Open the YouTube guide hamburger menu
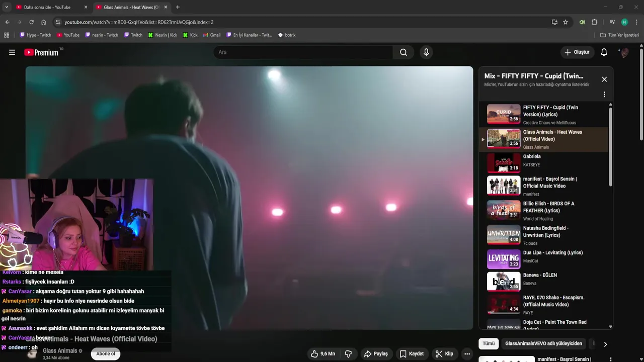This screenshot has height=362, width=644. tap(12, 52)
